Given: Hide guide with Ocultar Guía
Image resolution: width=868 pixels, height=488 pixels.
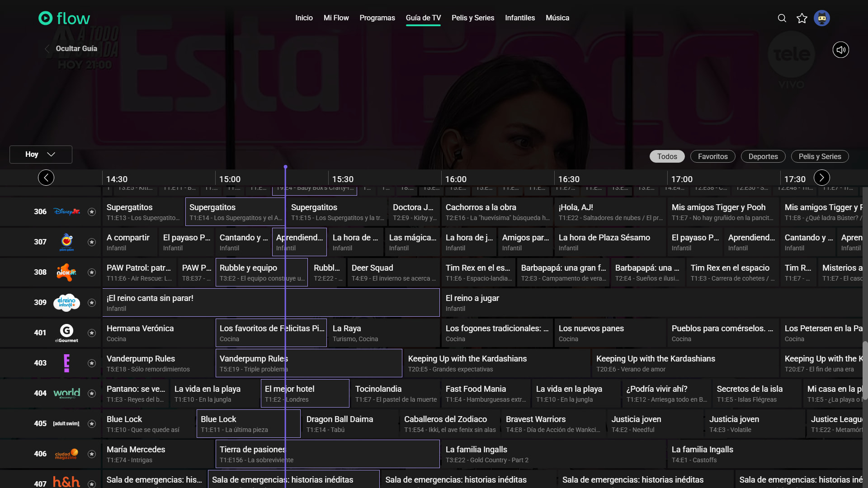Looking at the screenshot, I should pos(71,49).
